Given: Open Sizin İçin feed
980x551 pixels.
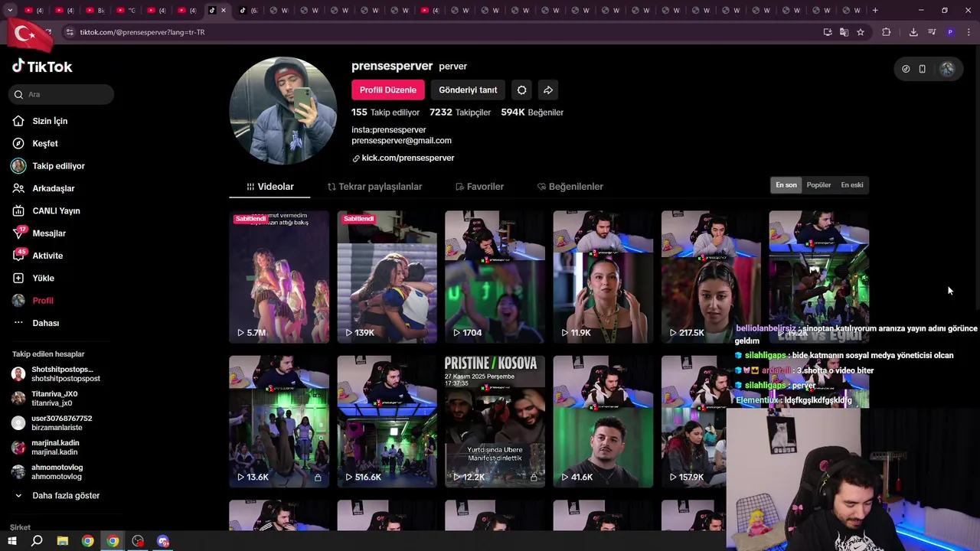Looking at the screenshot, I should tap(50, 121).
